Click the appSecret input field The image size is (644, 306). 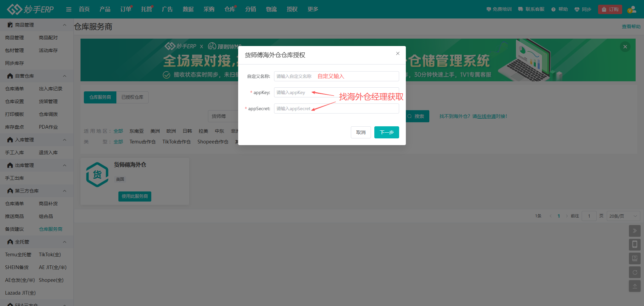coord(336,108)
